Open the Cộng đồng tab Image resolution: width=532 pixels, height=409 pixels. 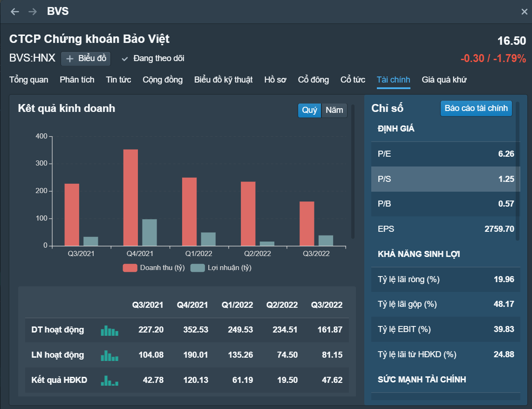point(163,80)
